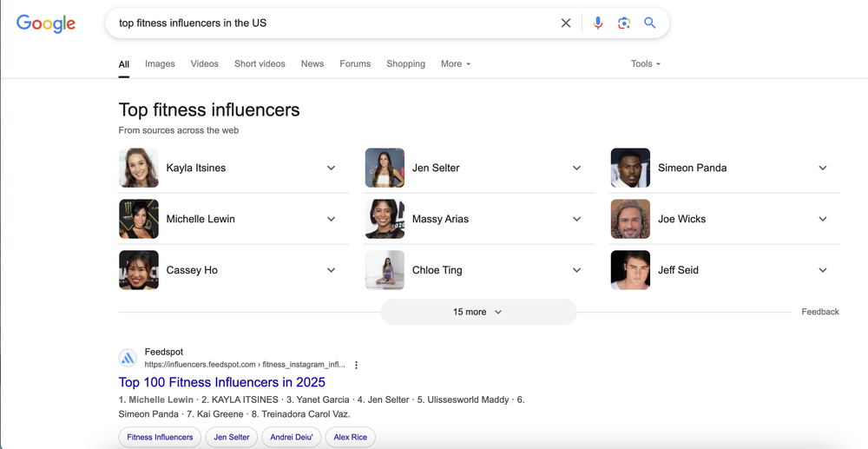Screen dimensions: 868x449
Task: Click into the search query field
Action: click(332, 23)
